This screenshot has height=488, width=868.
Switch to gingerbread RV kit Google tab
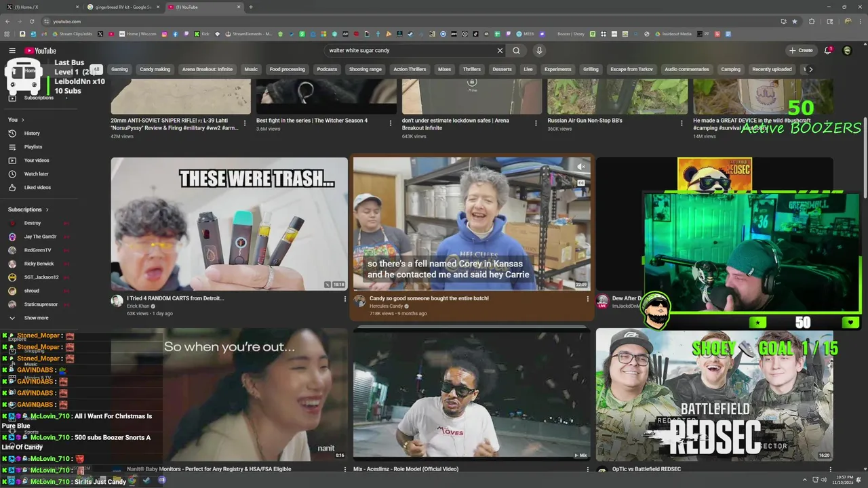tap(122, 7)
